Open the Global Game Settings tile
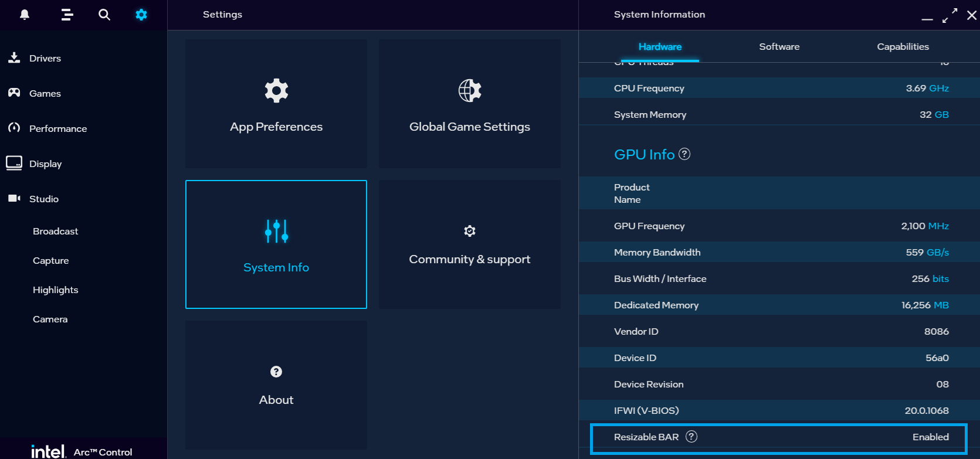Screen dimensions: 980x459 tap(470, 104)
